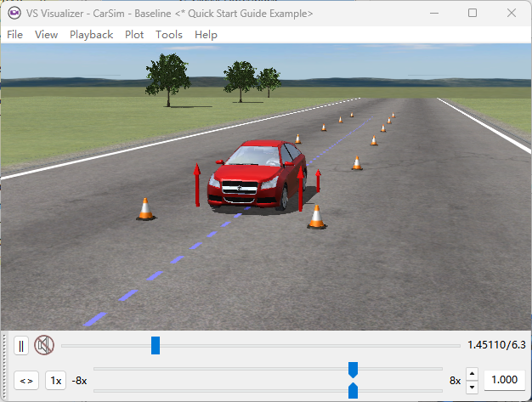Open the Plot menu

coord(134,35)
